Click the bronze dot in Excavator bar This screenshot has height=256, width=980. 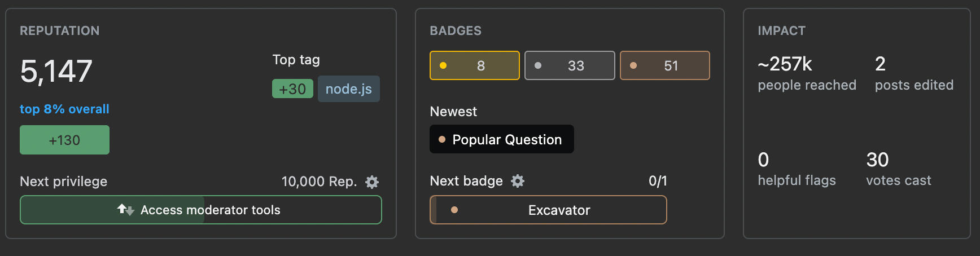pyautogui.click(x=454, y=210)
